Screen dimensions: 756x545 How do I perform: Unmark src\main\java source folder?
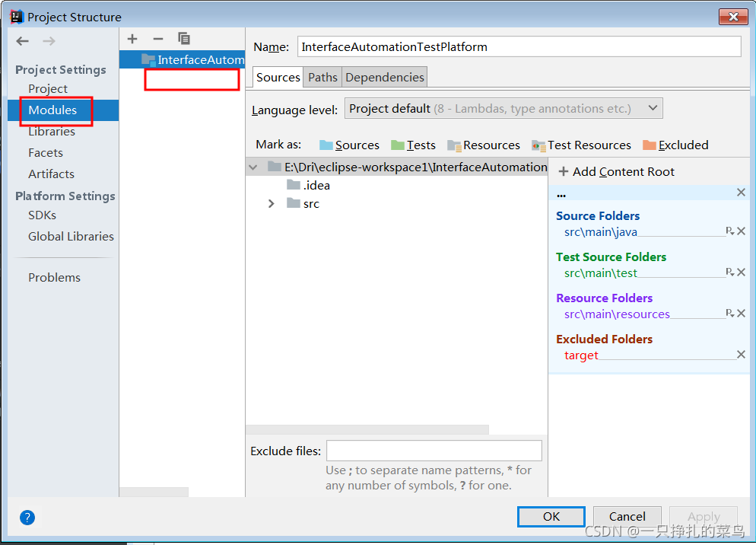click(742, 231)
